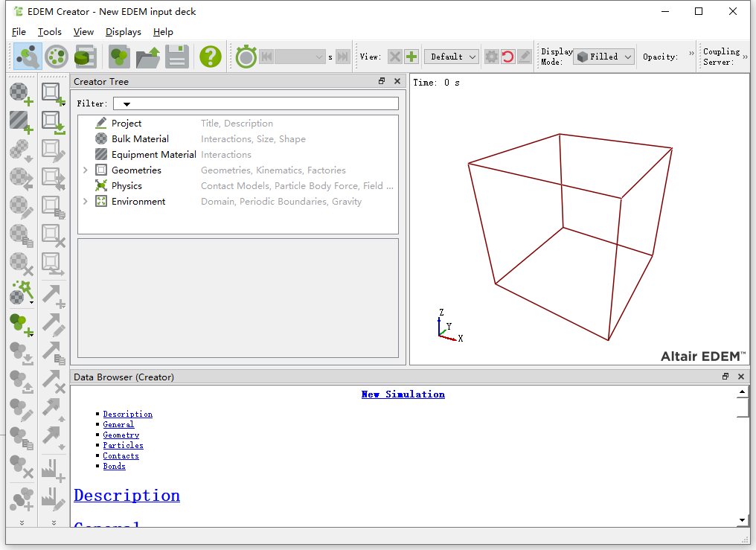Follow the Geometry bullet link
This screenshot has width=756, height=550.
click(121, 435)
